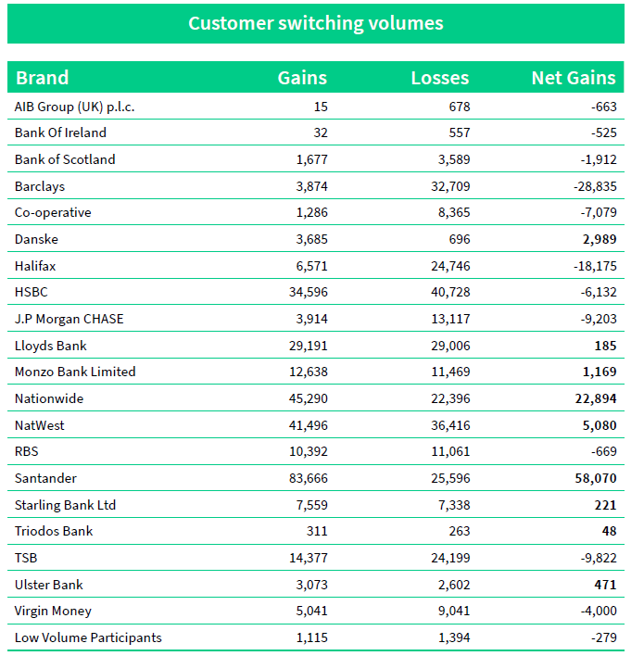
Task: Click the Customer switching volumes title
Action: 316,23
